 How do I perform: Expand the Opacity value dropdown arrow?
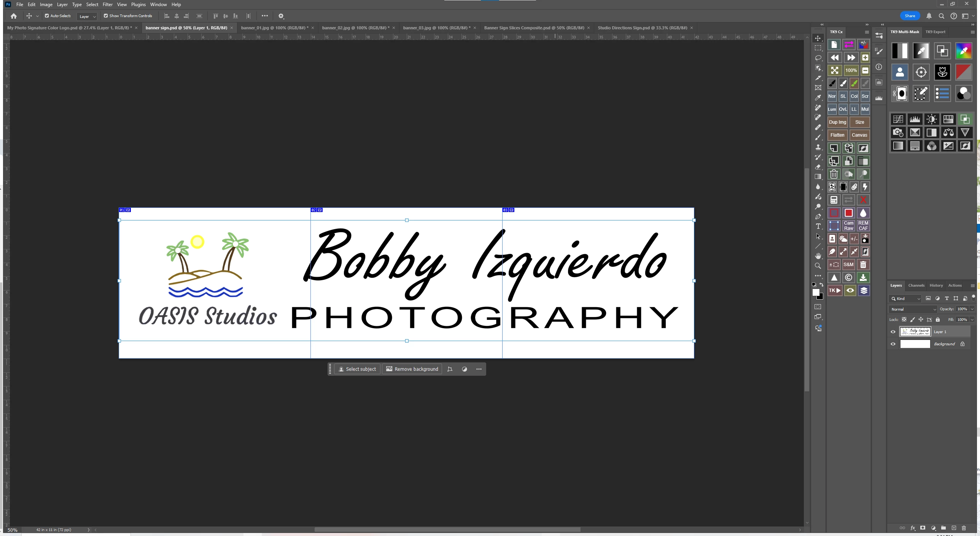tap(972, 309)
